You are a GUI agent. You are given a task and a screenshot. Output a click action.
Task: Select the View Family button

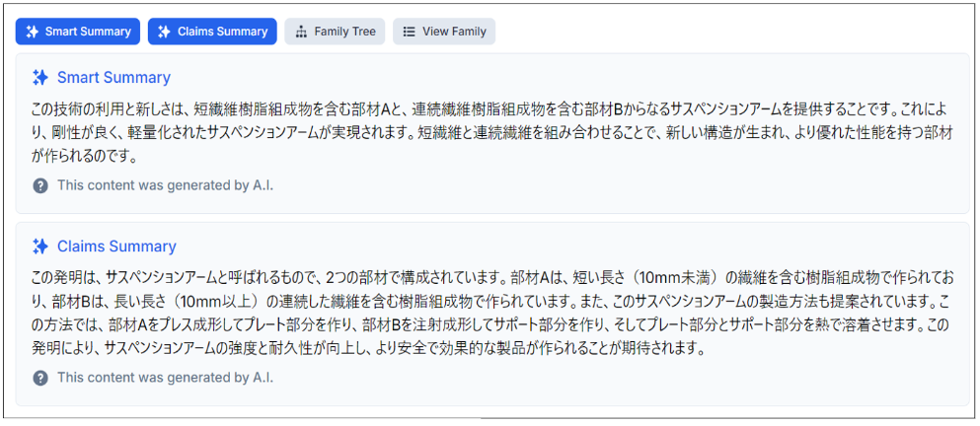(444, 32)
